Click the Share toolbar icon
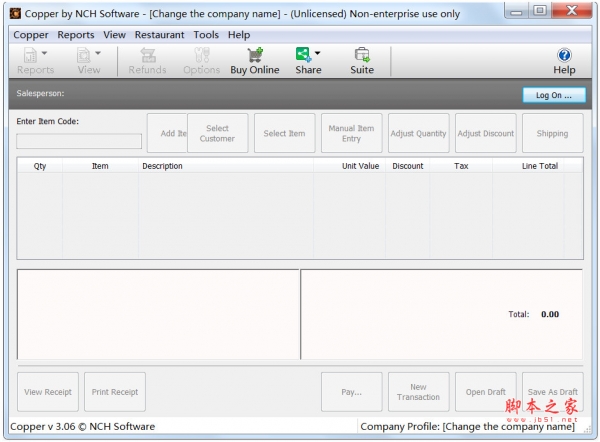The height and width of the screenshot is (442, 600). click(304, 55)
